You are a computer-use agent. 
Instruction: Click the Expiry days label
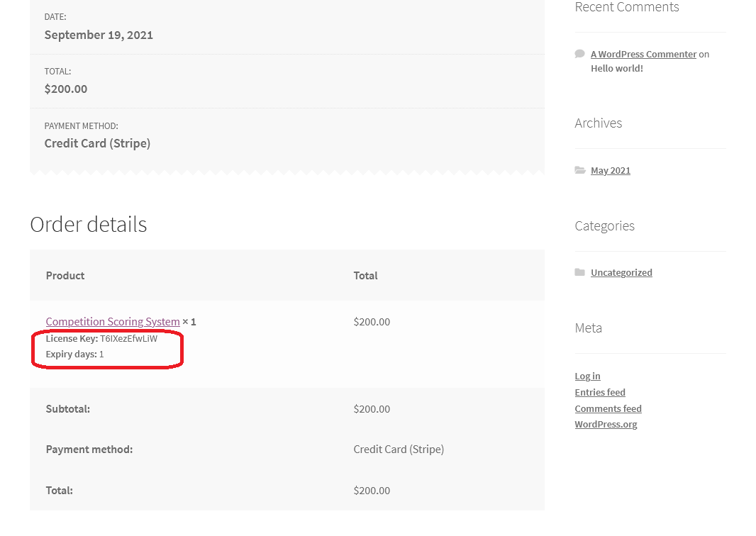tap(71, 354)
